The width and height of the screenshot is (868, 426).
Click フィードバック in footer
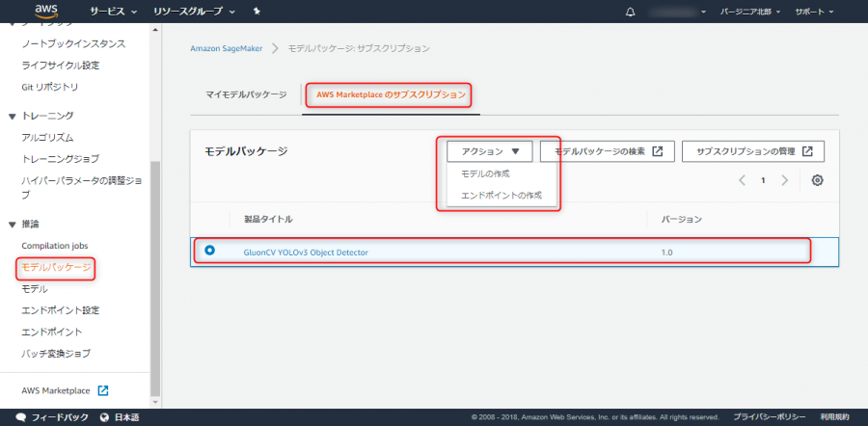click(x=60, y=417)
